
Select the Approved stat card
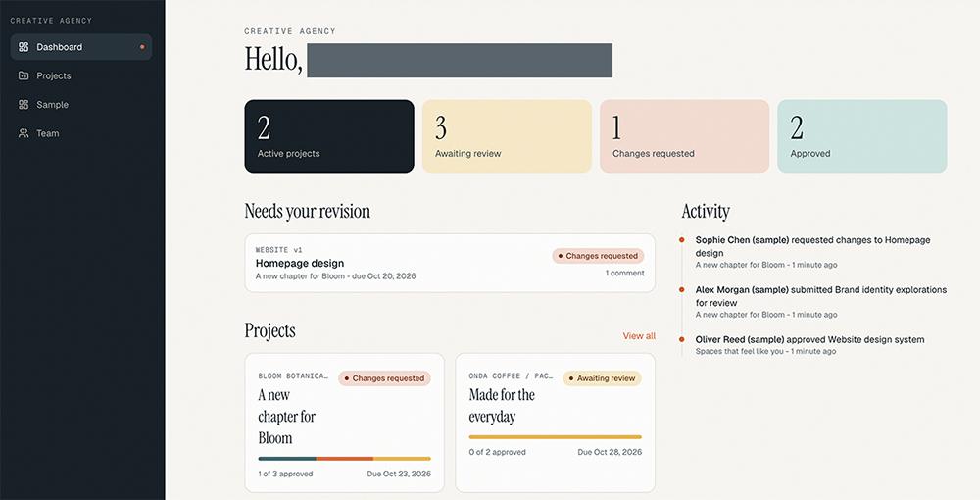point(861,136)
